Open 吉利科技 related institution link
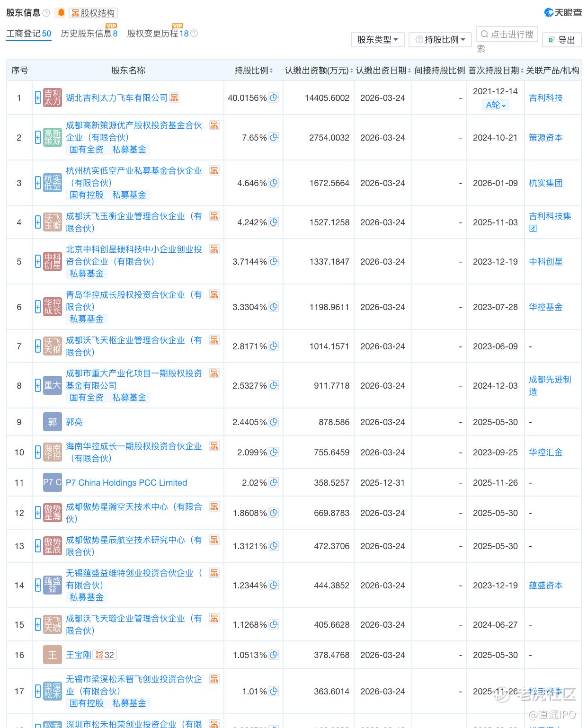This screenshot has width=587, height=728. (546, 98)
